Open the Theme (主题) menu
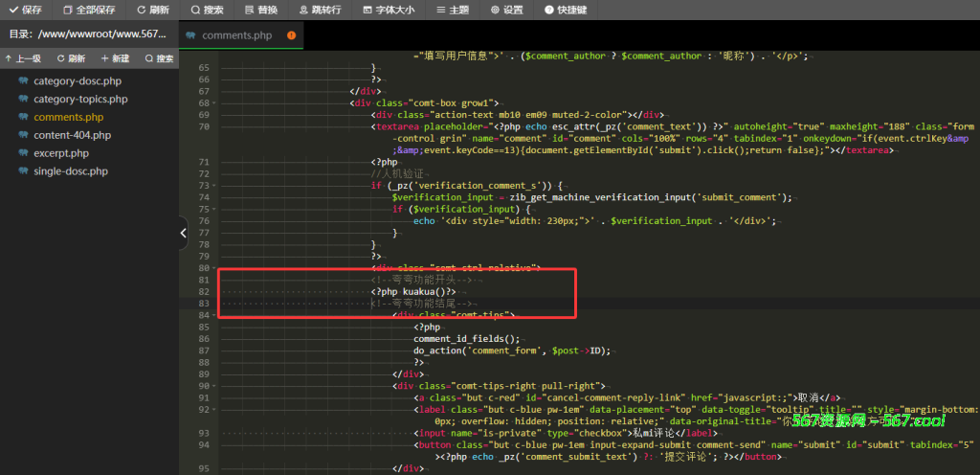The image size is (980, 475). [453, 10]
